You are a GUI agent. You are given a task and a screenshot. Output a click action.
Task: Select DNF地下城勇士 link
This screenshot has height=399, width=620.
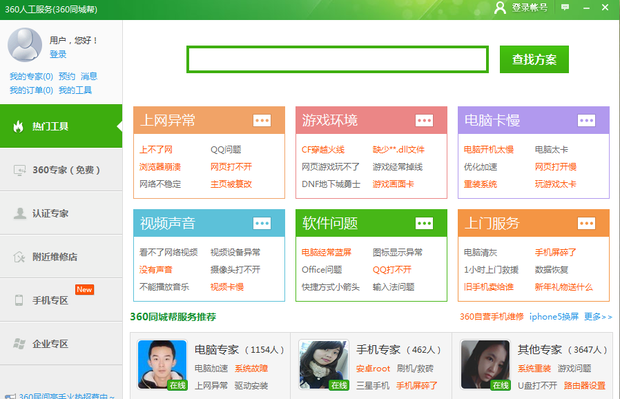point(331,184)
